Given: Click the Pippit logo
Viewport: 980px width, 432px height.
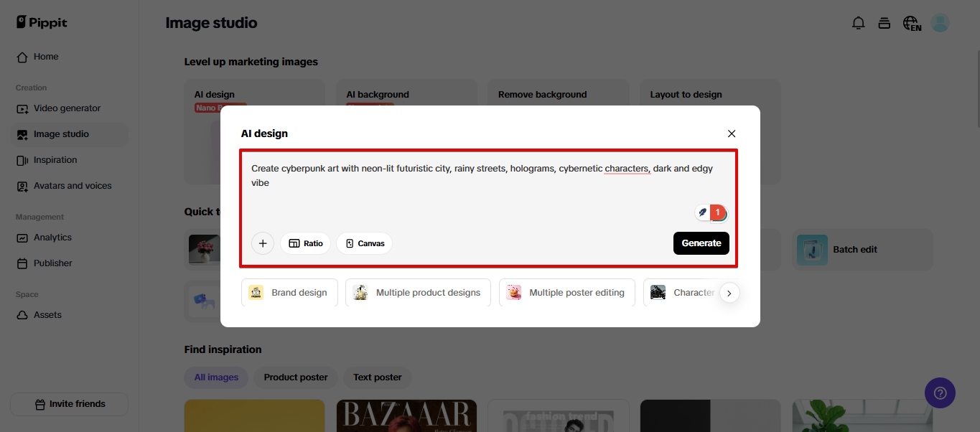Looking at the screenshot, I should click(44, 22).
